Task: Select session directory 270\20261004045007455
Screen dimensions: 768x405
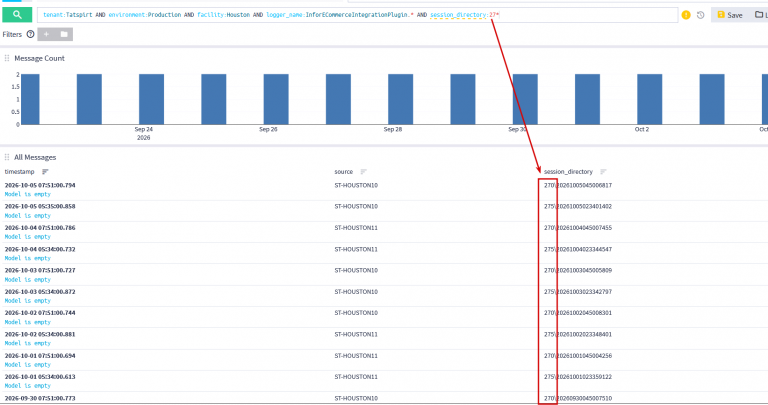Action: coord(578,228)
